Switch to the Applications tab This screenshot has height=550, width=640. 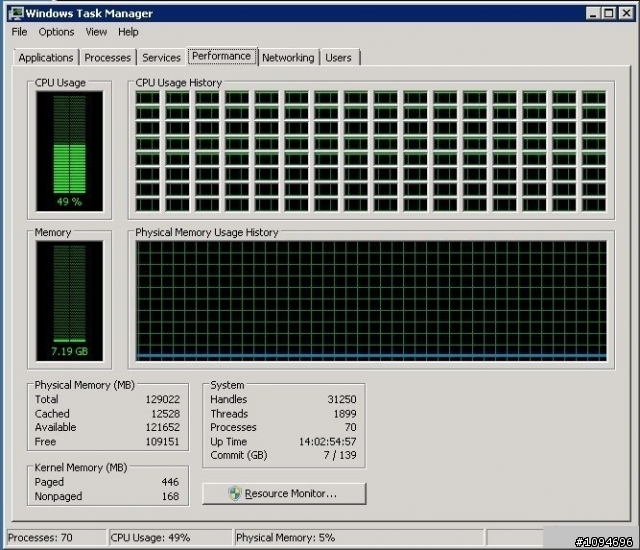tap(46, 58)
